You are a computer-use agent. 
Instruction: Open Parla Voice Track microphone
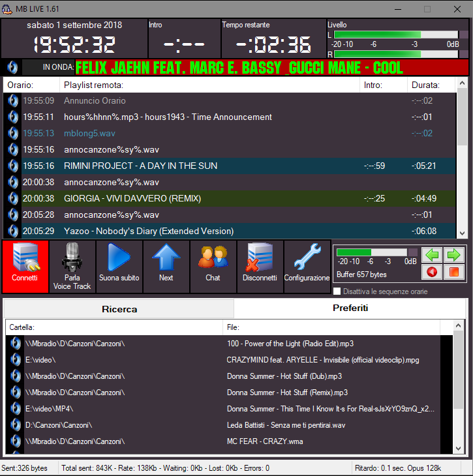[x=72, y=267]
